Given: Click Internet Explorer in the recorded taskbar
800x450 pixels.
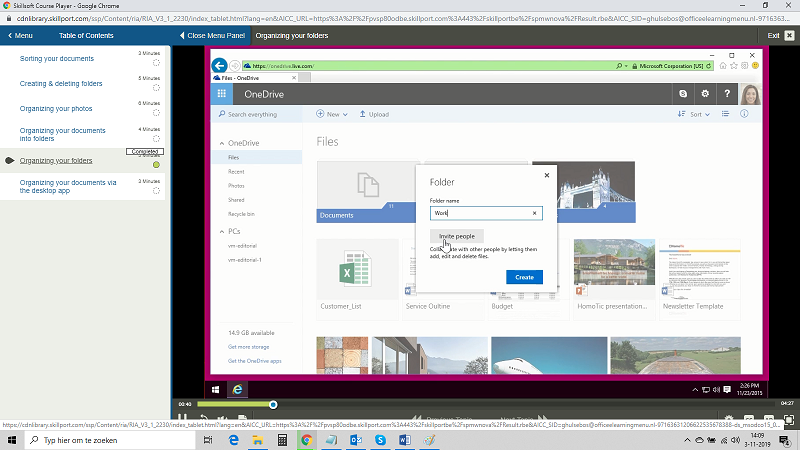Looking at the screenshot, I should click(238, 390).
